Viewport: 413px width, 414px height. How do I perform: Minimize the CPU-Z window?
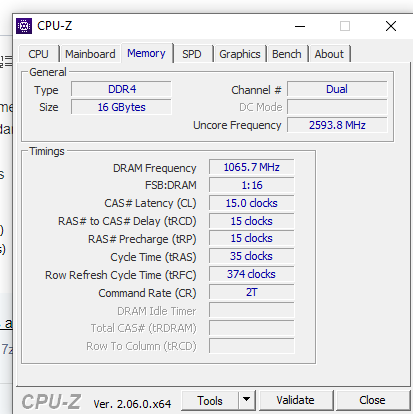(x=300, y=26)
